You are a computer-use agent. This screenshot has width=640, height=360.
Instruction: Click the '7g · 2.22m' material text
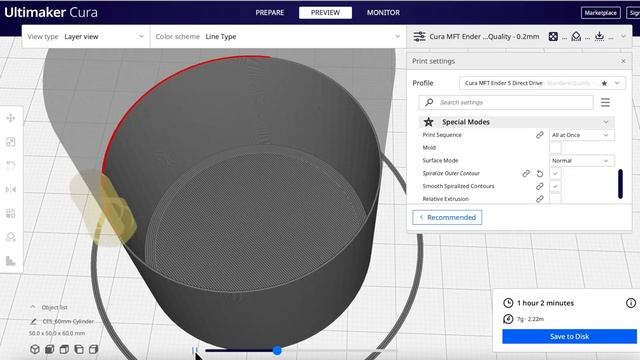coord(530,319)
